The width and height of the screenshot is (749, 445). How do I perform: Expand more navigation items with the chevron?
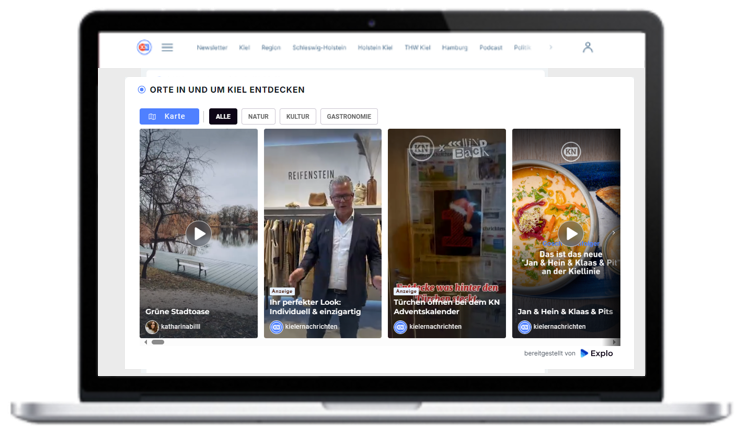[550, 47]
